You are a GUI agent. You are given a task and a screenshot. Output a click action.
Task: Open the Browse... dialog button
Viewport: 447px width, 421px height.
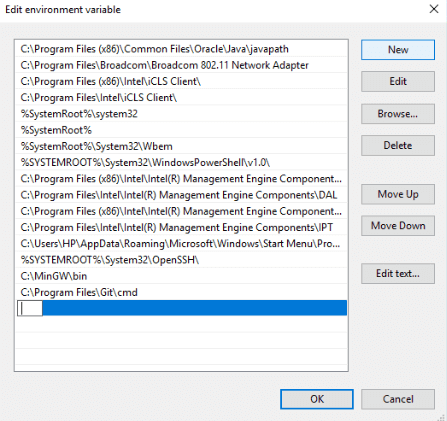coord(398,114)
